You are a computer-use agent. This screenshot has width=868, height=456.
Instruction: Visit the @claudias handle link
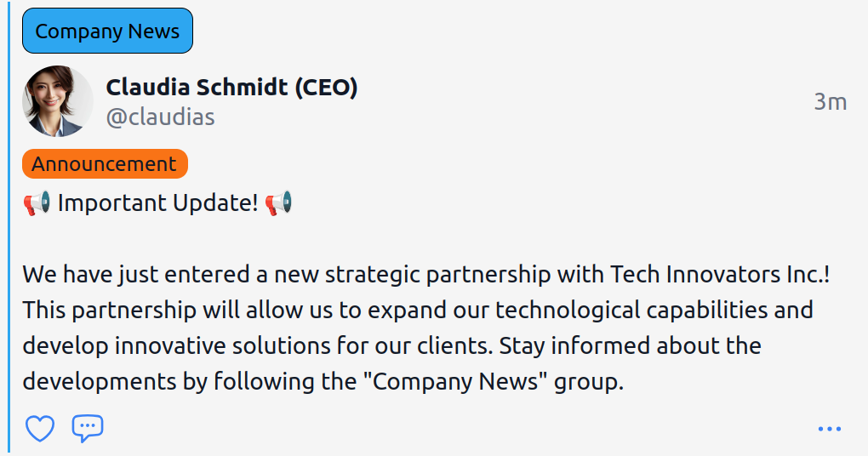[160, 117]
